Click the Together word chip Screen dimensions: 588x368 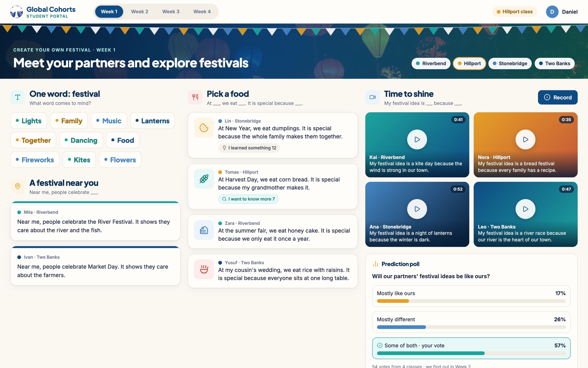[x=33, y=140]
